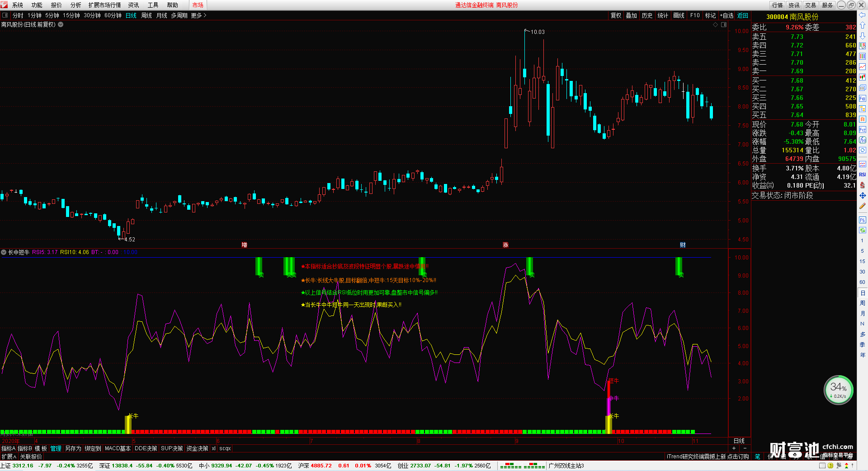Click the RSI indicator sidebar icon

(863, 174)
